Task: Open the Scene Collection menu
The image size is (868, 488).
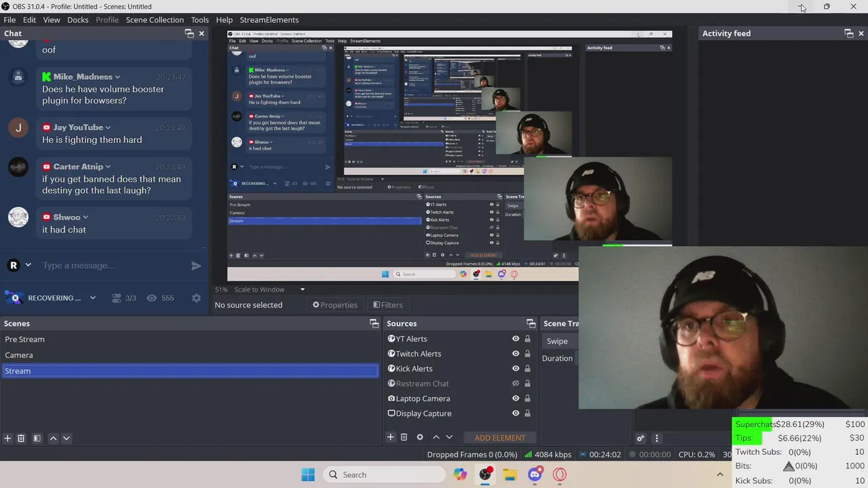Action: click(x=155, y=20)
